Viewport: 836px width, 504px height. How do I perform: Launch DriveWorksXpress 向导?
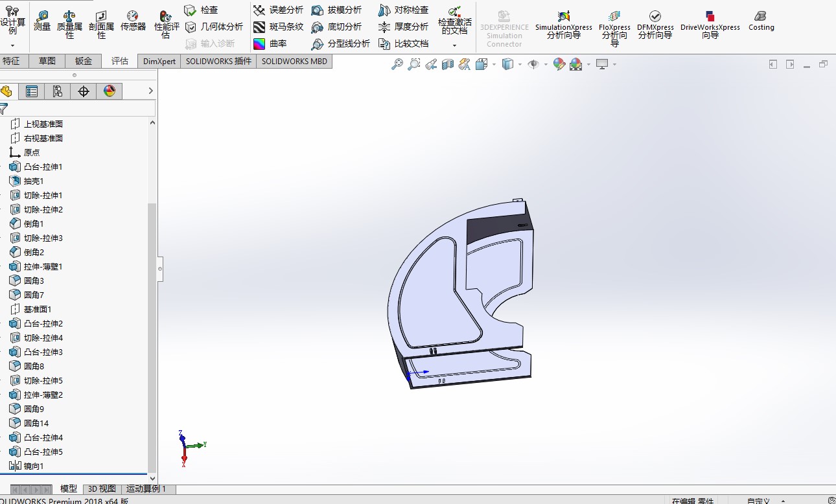(710, 25)
